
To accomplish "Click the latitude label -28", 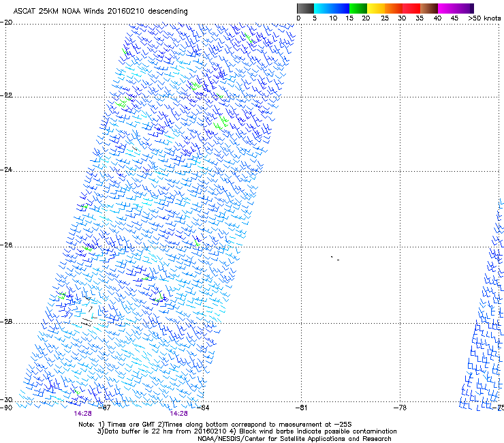I will tap(6, 322).
